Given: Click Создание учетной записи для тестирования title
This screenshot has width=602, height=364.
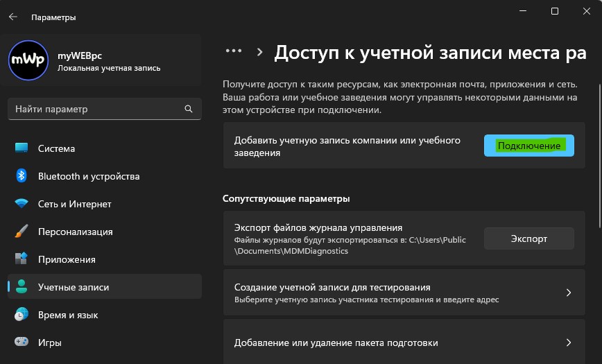Looking at the screenshot, I should [x=332, y=287].
